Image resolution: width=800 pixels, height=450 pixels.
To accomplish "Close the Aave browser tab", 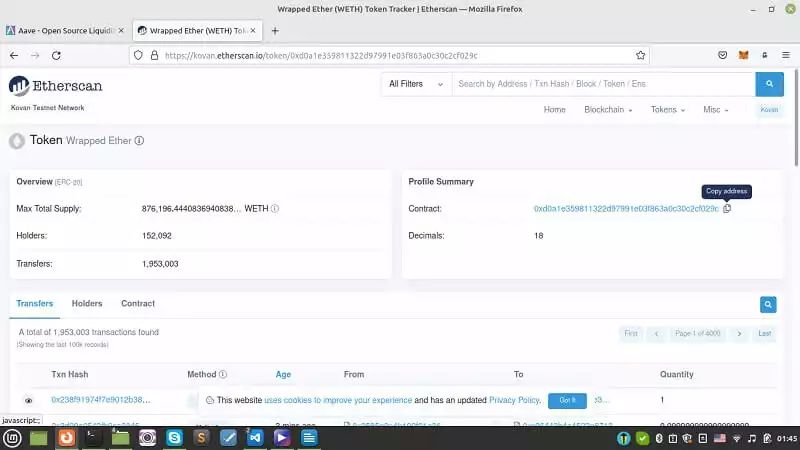I will [x=121, y=31].
